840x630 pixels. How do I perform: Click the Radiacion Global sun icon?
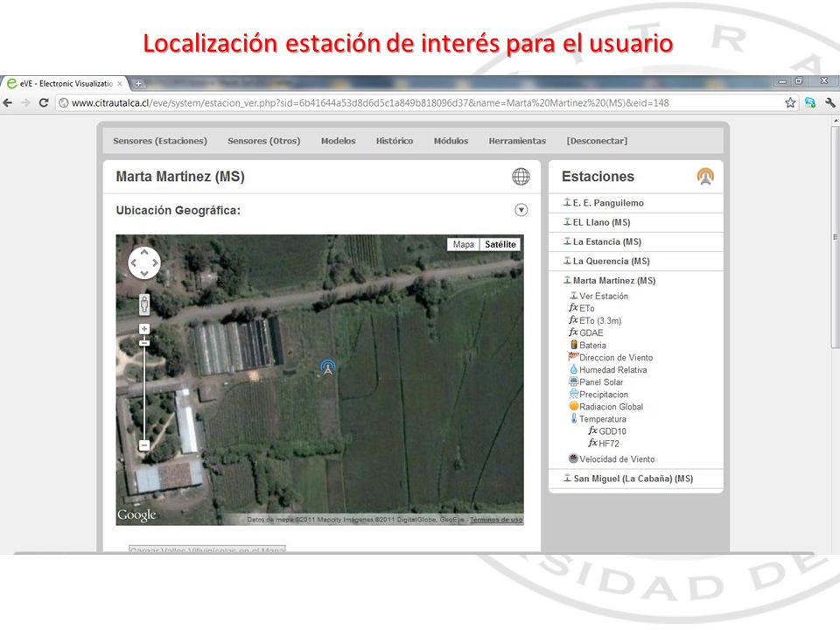point(574,406)
